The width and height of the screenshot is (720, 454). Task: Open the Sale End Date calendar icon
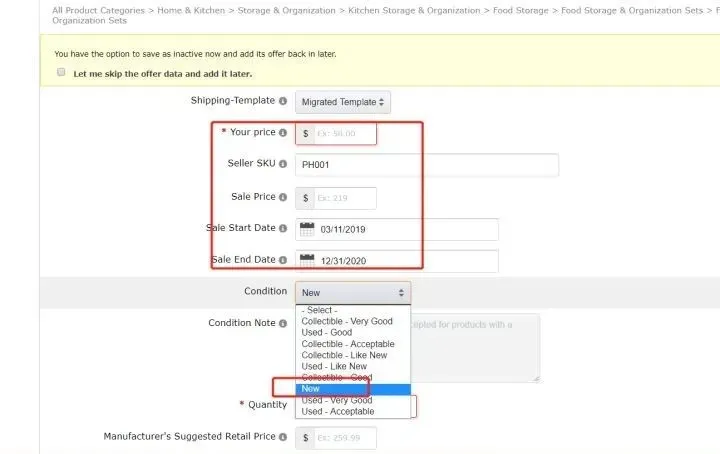[x=307, y=260]
